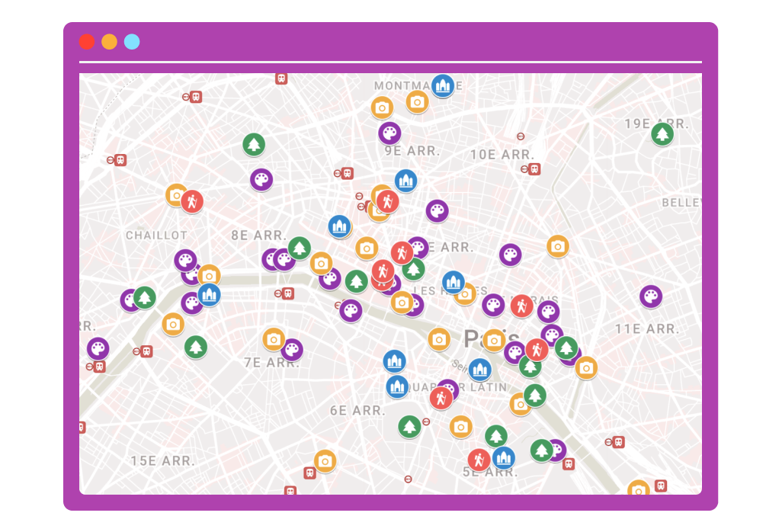This screenshot has height=532, width=782.
Task: Select the blue monument marker on Montmartre
Action: tap(443, 85)
